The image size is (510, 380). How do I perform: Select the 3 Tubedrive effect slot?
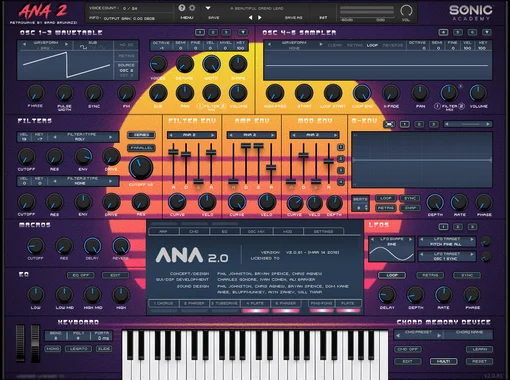(x=224, y=303)
